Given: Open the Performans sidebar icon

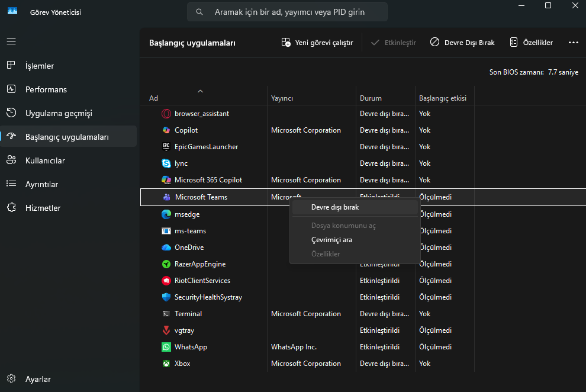Looking at the screenshot, I should click(x=11, y=89).
